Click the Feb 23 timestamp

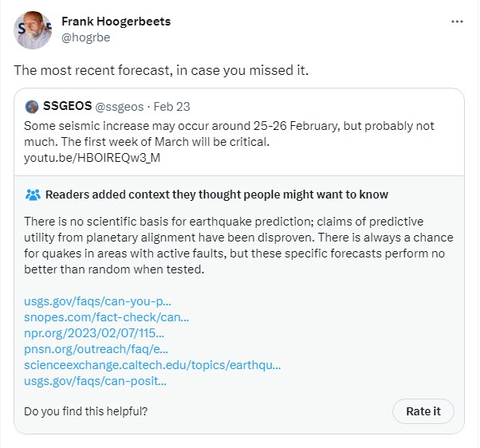(171, 107)
